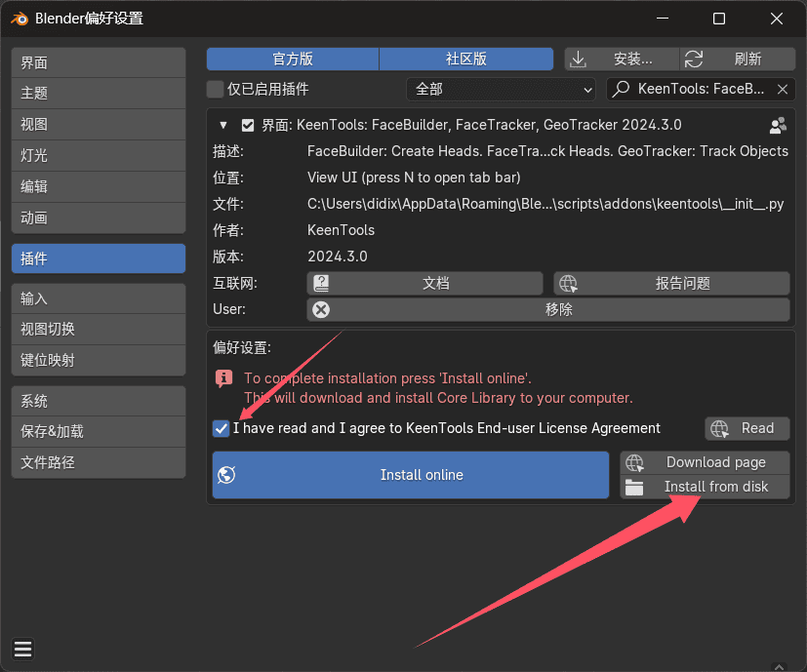
Task: Clear the KeenTools search text
Action: coord(783,89)
